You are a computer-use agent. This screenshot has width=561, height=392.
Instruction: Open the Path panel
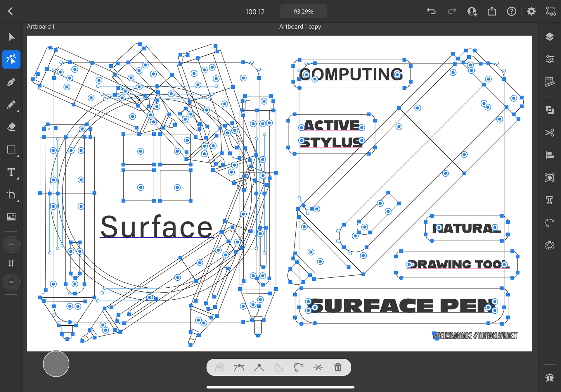click(550, 223)
